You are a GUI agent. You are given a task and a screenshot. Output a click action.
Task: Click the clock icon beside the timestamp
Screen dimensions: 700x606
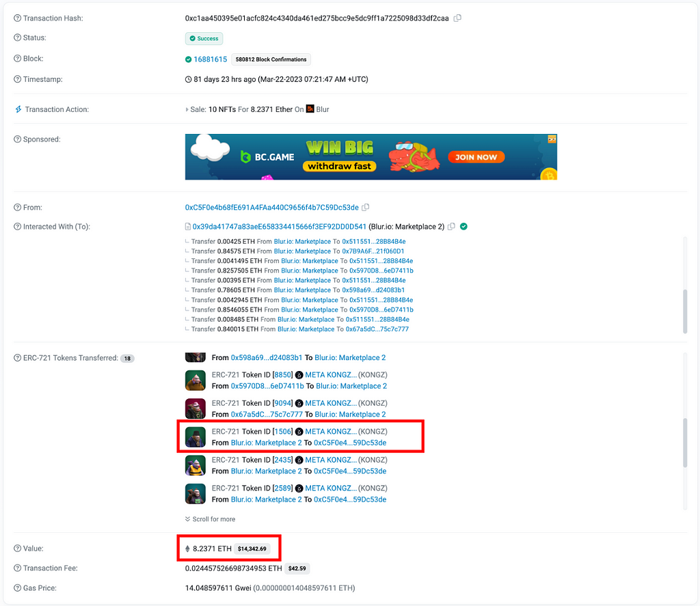[189, 79]
